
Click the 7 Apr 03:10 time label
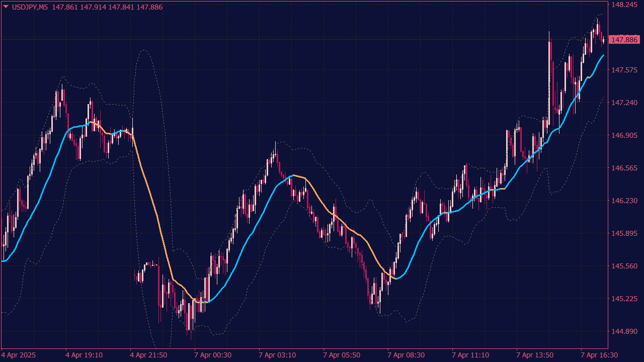tap(277, 355)
